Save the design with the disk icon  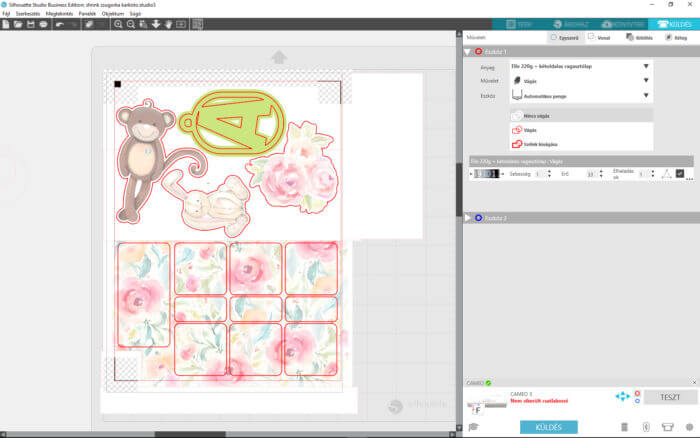(x=31, y=24)
